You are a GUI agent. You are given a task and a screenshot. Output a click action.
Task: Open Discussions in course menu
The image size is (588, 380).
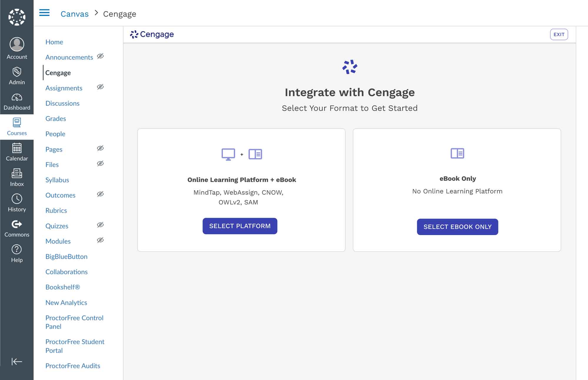point(62,103)
